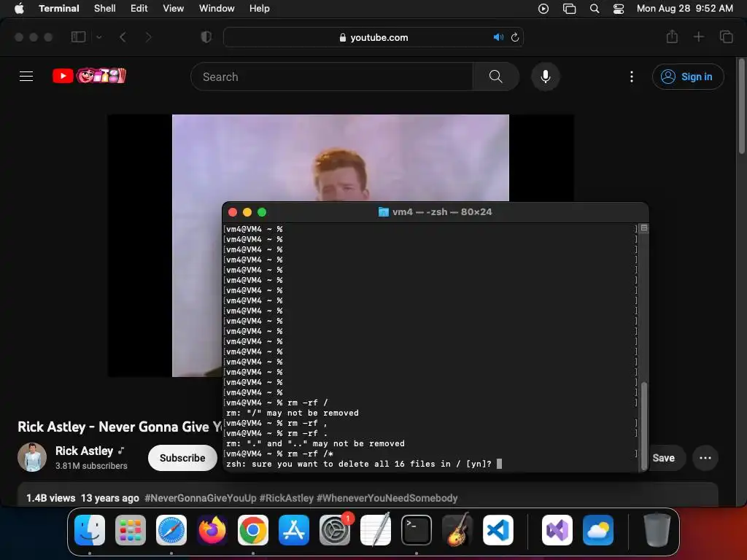Mute the tab audio speaker icon
Viewport: 747px width, 560px height.
[x=498, y=37]
